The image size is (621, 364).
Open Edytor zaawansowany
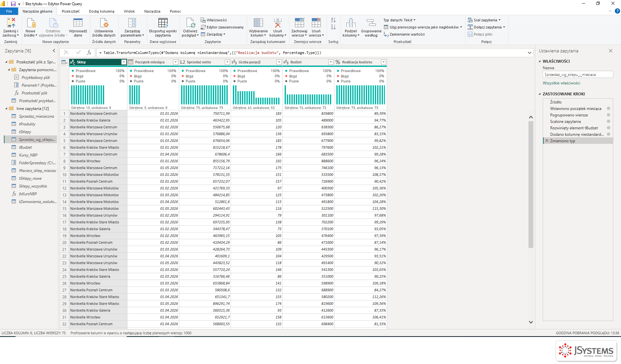pos(222,27)
